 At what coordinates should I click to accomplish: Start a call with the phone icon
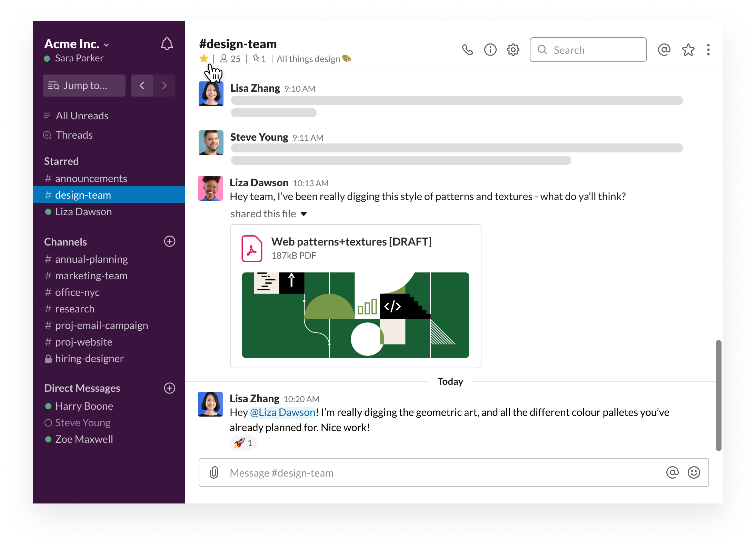467,50
